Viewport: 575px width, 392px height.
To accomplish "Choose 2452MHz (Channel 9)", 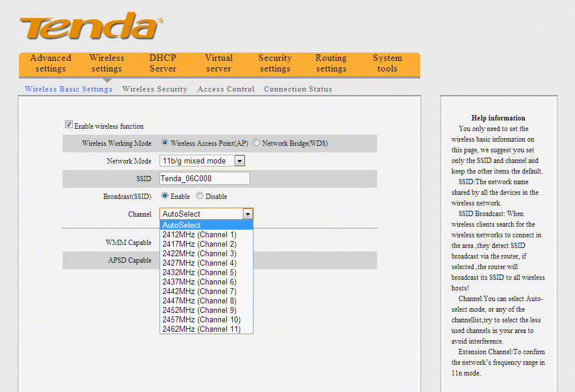I will click(206, 311).
